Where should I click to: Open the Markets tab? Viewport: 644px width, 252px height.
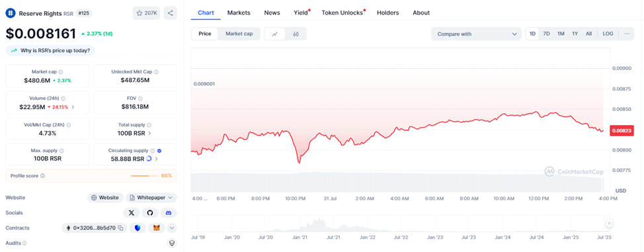point(239,13)
